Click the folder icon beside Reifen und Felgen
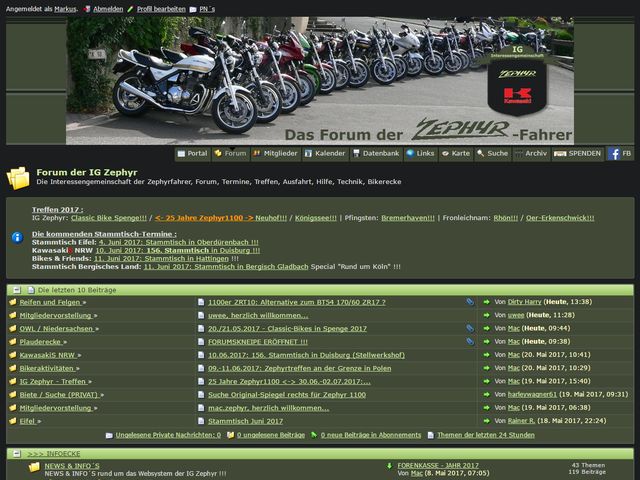Image resolution: width=640 pixels, height=480 pixels. click(x=13, y=302)
